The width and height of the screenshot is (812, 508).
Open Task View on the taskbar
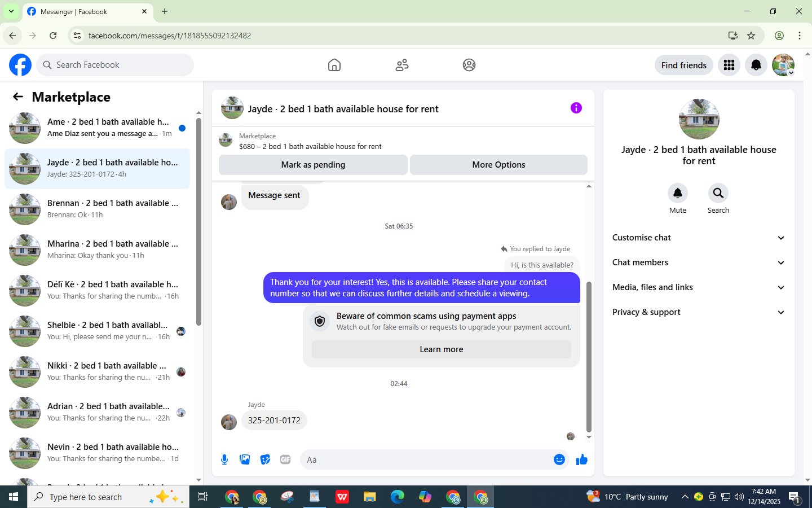click(203, 497)
